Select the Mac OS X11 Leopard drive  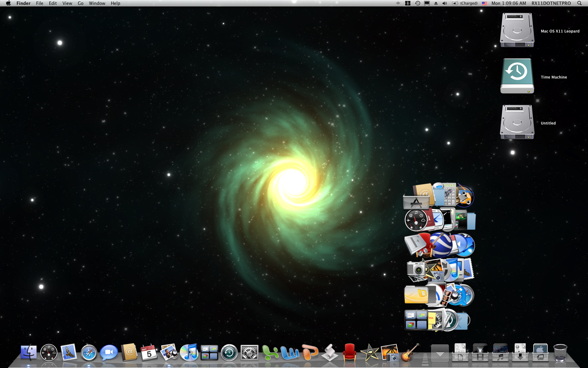517,30
